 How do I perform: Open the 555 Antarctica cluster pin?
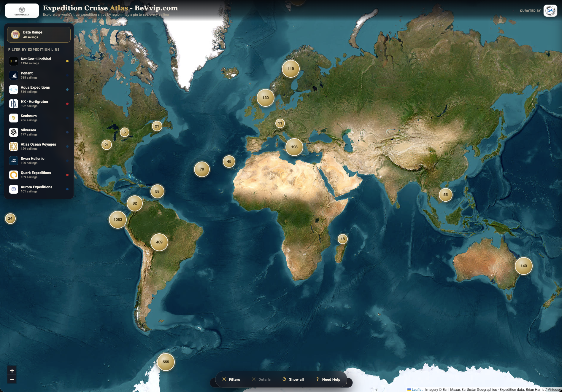point(166,362)
